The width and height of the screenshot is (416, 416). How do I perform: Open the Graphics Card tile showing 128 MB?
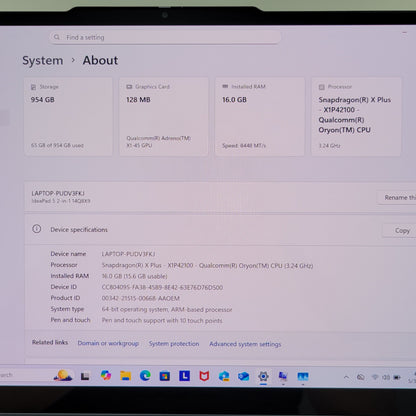[x=164, y=116]
